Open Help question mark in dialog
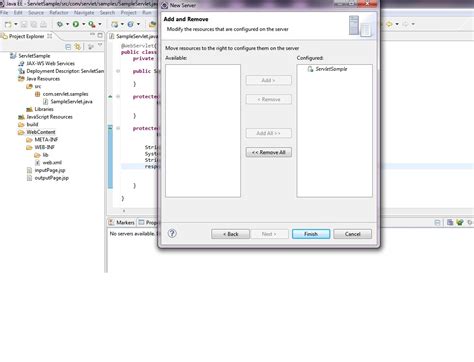This screenshot has height=362, width=474. coord(172,233)
